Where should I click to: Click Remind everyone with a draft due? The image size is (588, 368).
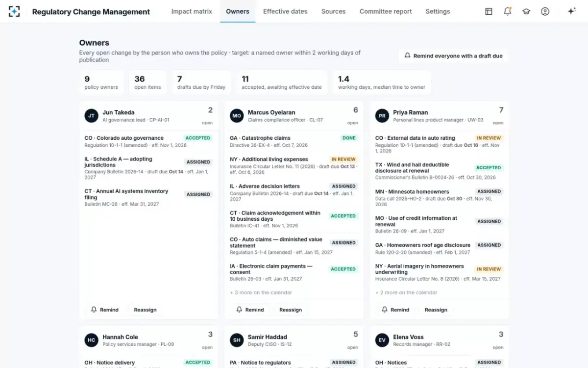[x=453, y=56]
